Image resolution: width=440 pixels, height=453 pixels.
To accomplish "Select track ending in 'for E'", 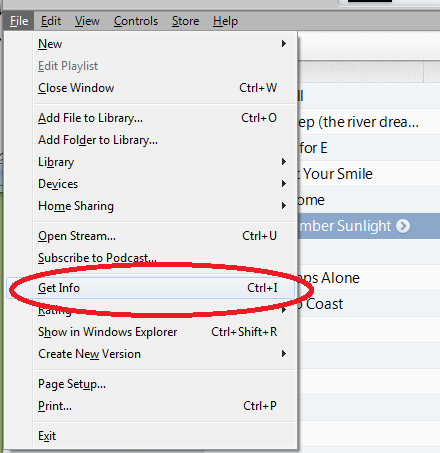I will coord(368,148).
